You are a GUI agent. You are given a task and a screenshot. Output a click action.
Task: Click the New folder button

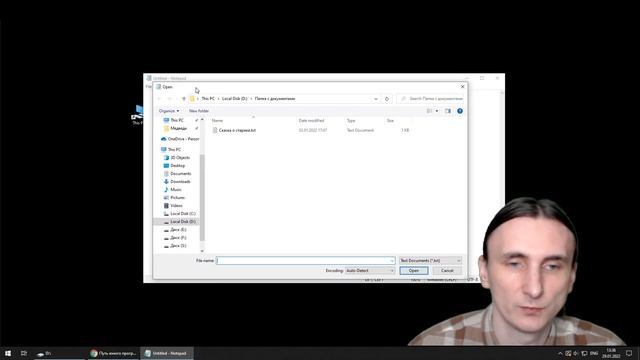tap(199, 111)
